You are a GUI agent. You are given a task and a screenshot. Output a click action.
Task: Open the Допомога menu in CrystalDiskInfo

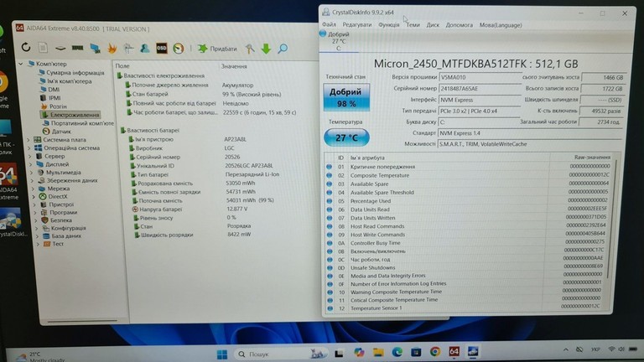click(460, 24)
